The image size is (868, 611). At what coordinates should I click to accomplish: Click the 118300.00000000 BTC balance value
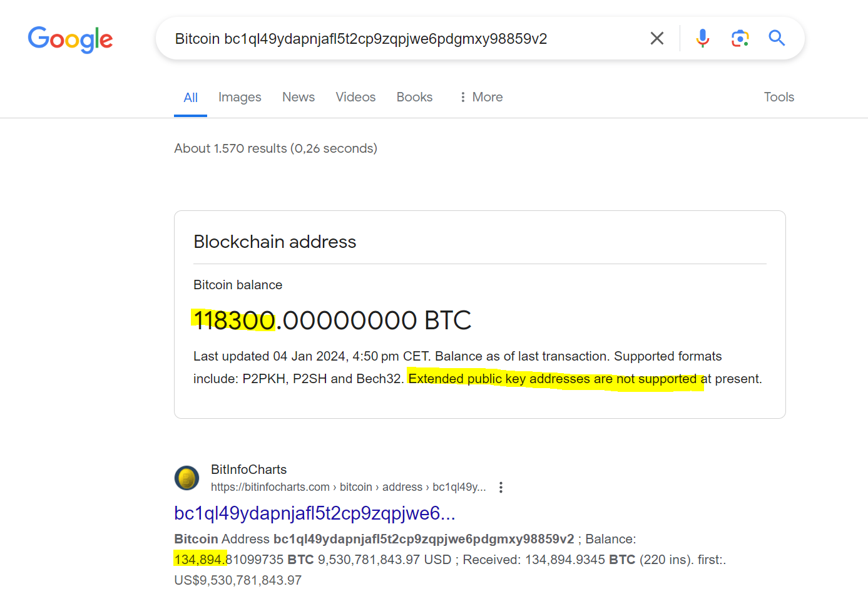coord(332,321)
